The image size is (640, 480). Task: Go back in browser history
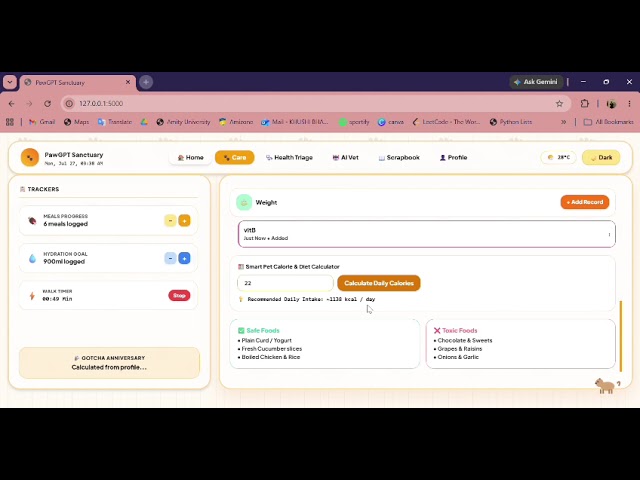11,104
